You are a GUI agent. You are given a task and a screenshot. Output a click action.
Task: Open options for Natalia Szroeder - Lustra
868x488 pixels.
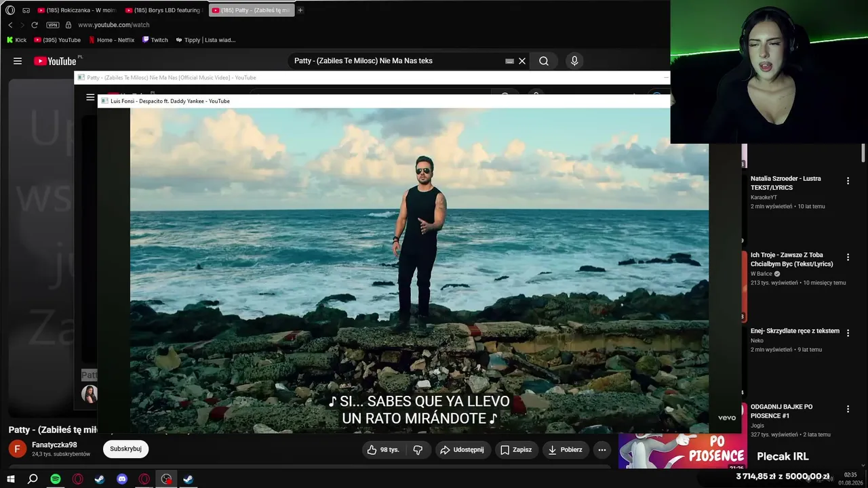pyautogui.click(x=848, y=181)
